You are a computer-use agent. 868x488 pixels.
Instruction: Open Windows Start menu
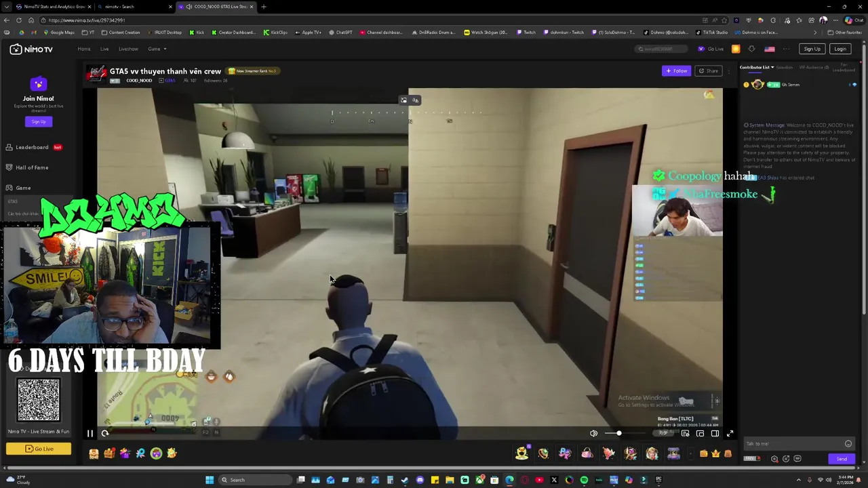(x=210, y=480)
